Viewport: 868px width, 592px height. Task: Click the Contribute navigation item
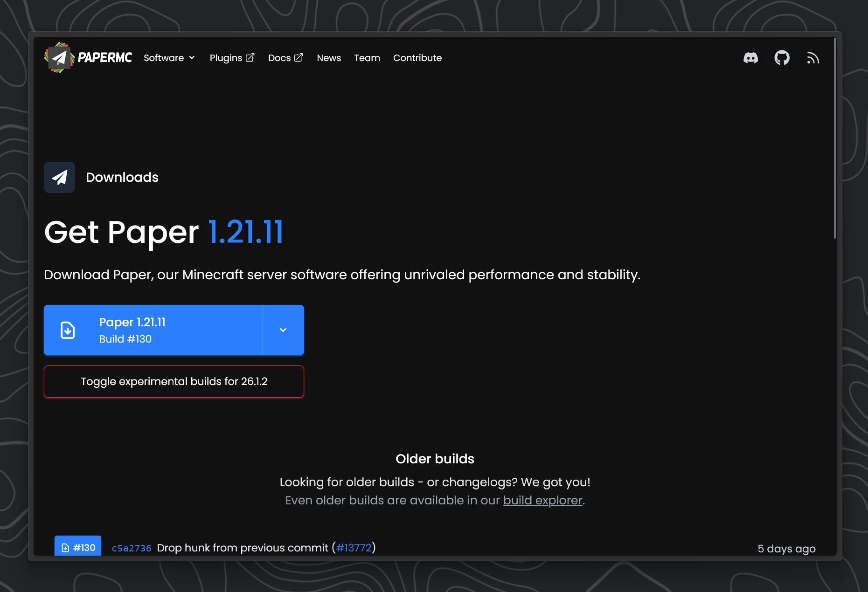click(417, 58)
